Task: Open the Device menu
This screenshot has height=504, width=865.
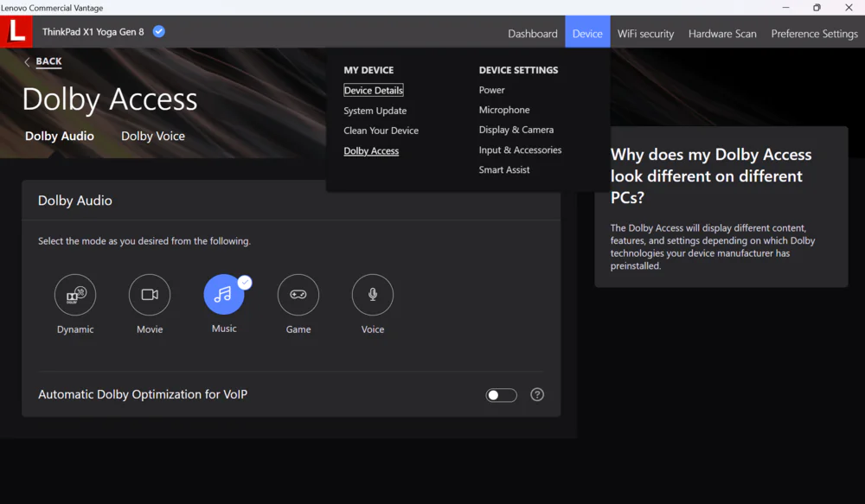Action: [x=587, y=32]
